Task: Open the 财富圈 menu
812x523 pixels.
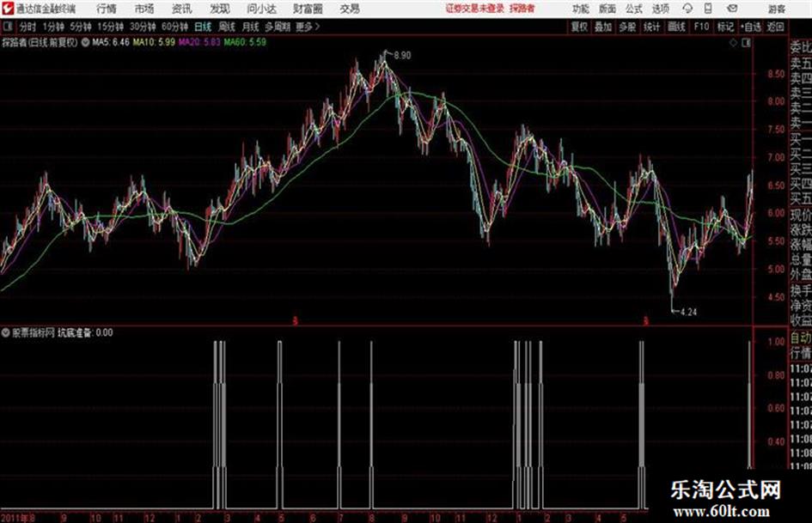Action: 308,9
